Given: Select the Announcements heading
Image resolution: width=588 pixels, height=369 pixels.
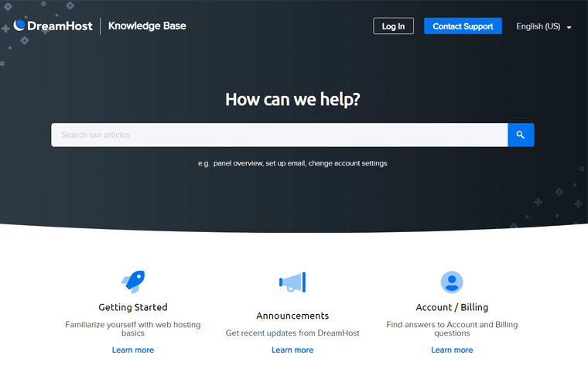Looking at the screenshot, I should click(292, 316).
